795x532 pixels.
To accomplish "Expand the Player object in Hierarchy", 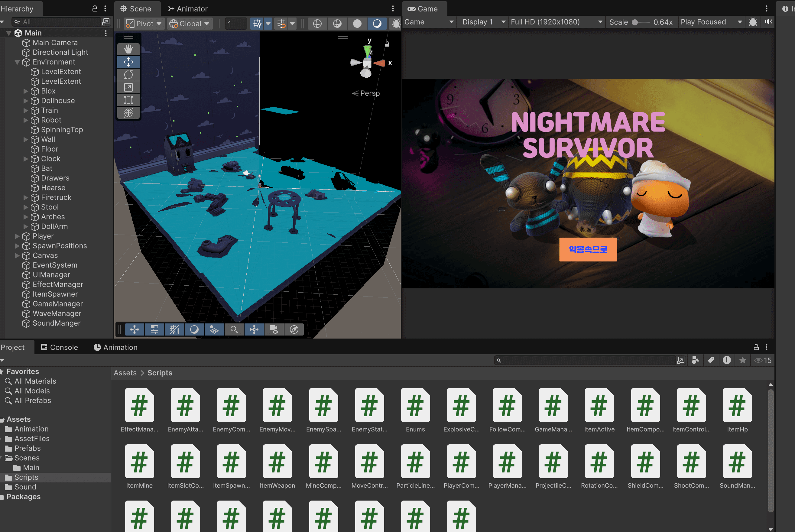I will click(x=17, y=236).
